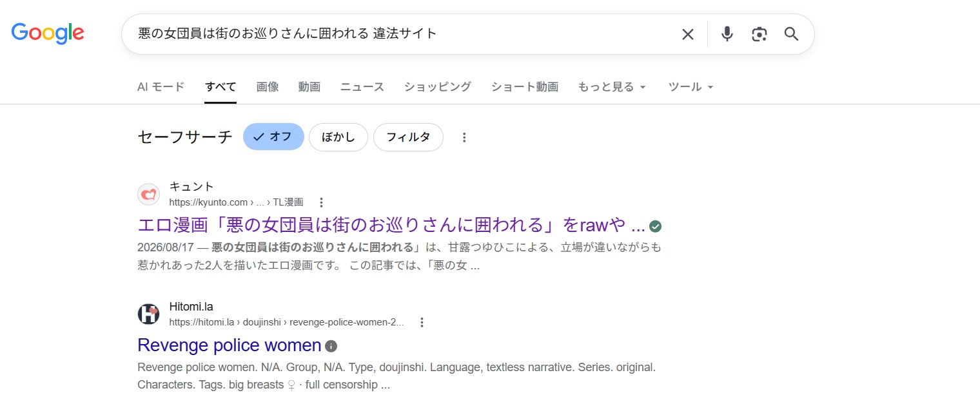Image resolution: width=980 pixels, height=404 pixels.
Task: Switch to 動画 tab
Action: [x=309, y=87]
